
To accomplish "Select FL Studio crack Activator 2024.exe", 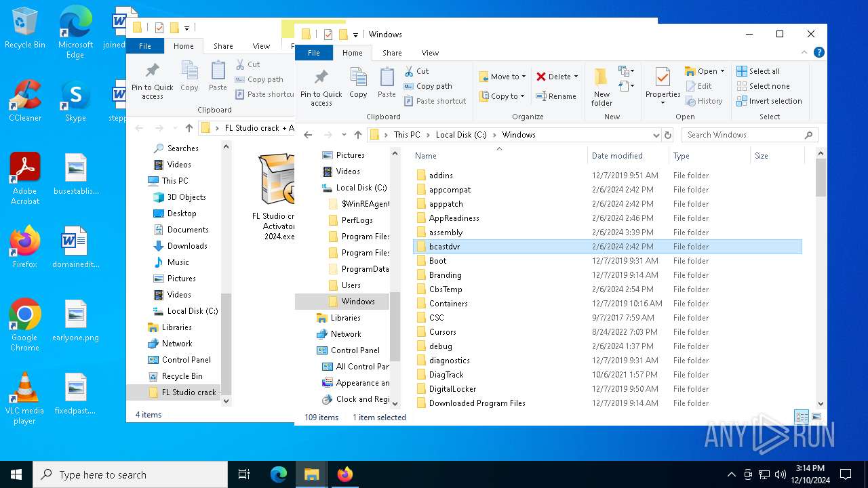I will [x=275, y=198].
